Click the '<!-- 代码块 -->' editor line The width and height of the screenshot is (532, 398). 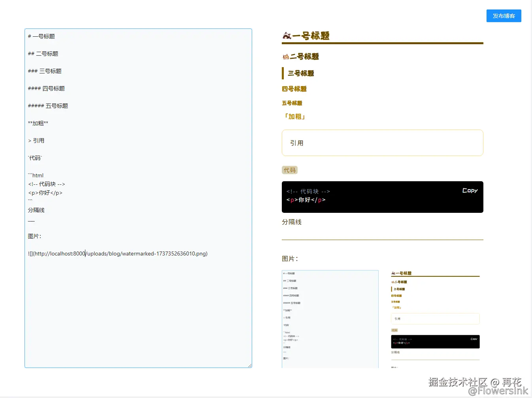(47, 184)
